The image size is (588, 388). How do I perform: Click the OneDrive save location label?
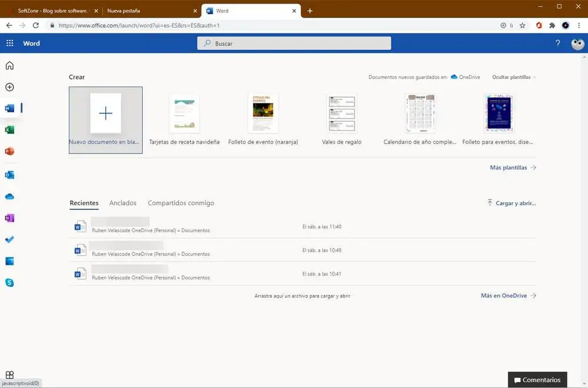tap(465, 77)
